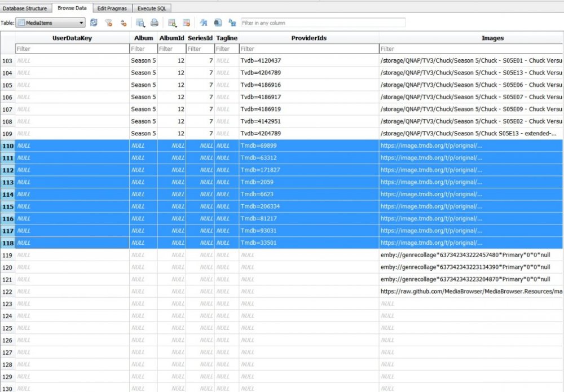The height and width of the screenshot is (392, 564).
Task: Sort by the Images column header
Action: click(492, 38)
